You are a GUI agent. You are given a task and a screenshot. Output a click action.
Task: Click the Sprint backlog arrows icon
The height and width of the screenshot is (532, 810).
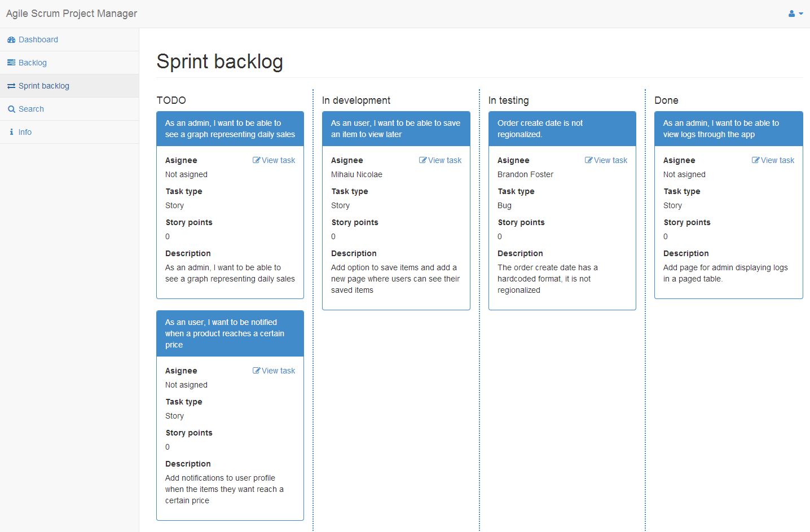pos(11,86)
